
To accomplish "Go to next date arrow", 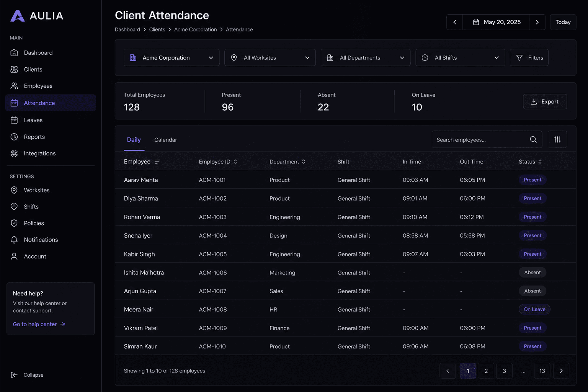I will pyautogui.click(x=537, y=22).
